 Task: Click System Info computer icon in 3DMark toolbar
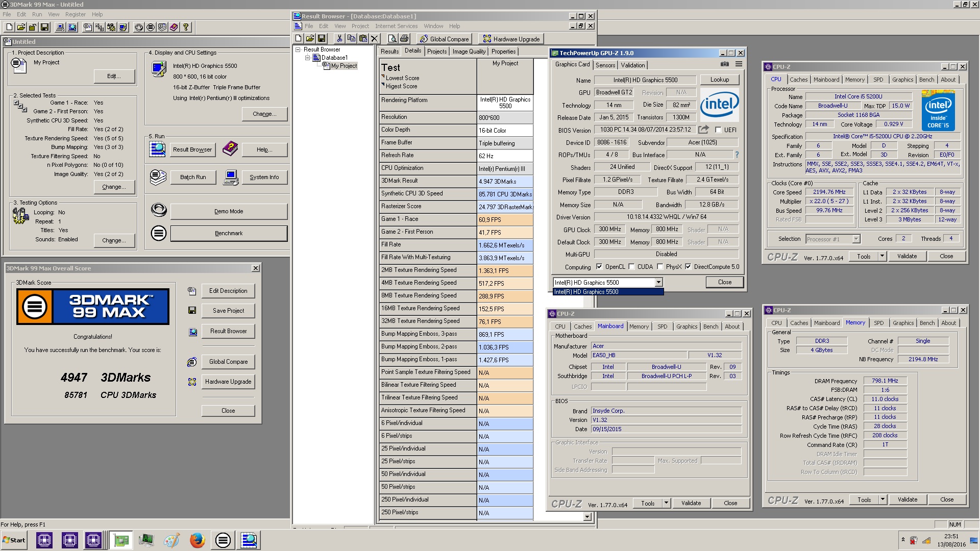[60, 28]
